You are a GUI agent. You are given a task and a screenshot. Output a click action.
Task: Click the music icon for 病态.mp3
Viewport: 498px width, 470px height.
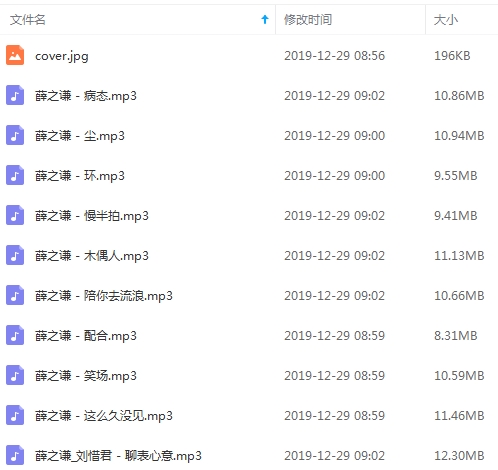click(x=15, y=95)
